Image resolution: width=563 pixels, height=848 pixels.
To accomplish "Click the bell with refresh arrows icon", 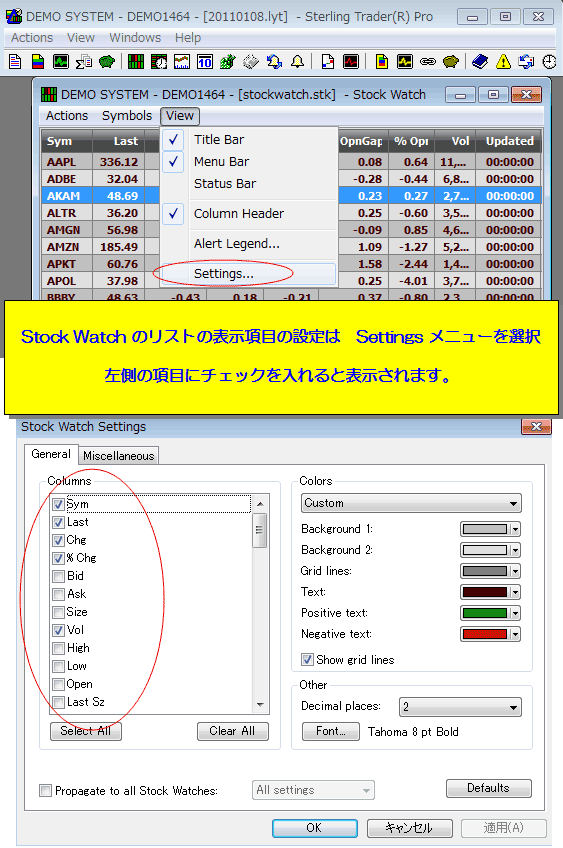I will click(x=274, y=62).
